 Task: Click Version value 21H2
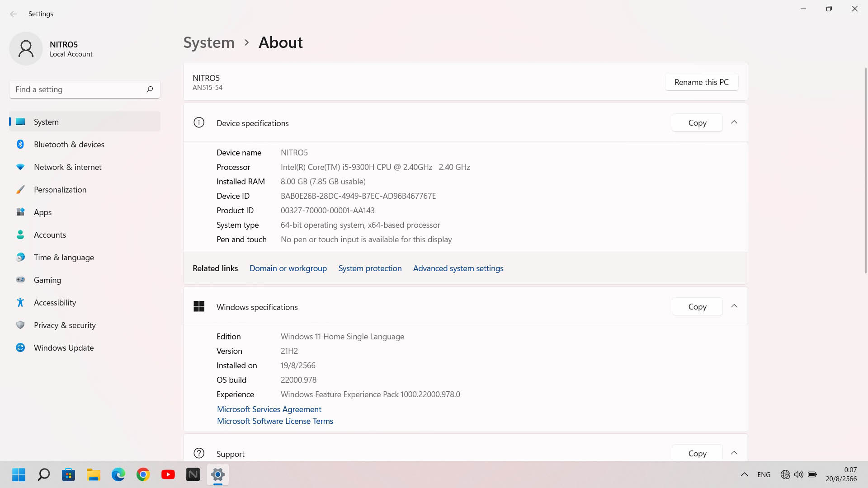[x=289, y=351]
